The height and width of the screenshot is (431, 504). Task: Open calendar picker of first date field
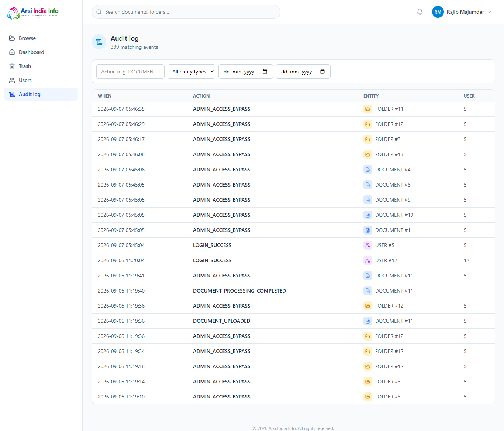pos(265,72)
